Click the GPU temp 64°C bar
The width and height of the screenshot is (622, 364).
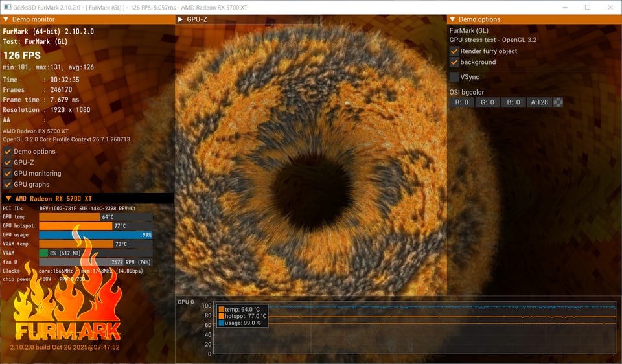96,217
